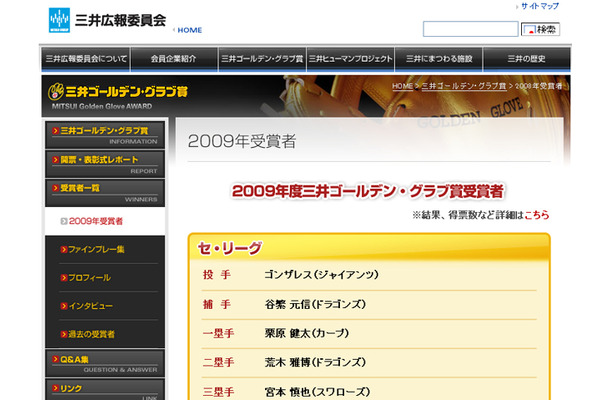Select sidebar 2009年受賞者 item
610x400 pixels.
105,221
